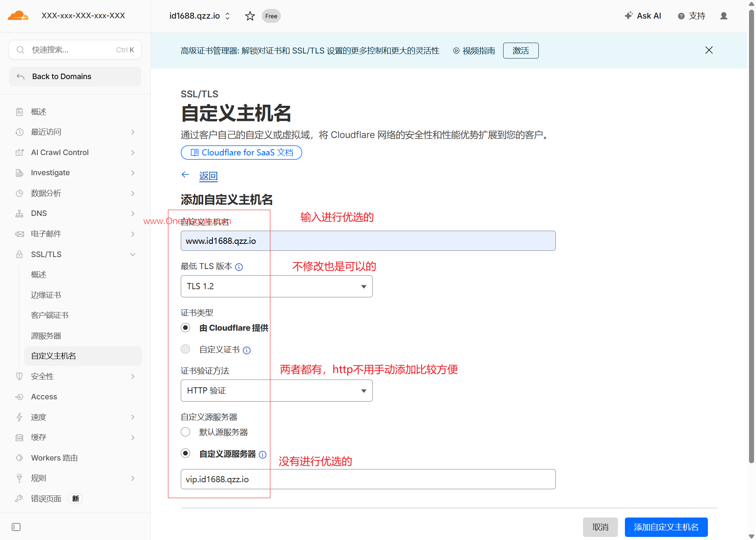The image size is (756, 540).
Task: Click the 数据分析 chart icon
Action: pyautogui.click(x=19, y=193)
